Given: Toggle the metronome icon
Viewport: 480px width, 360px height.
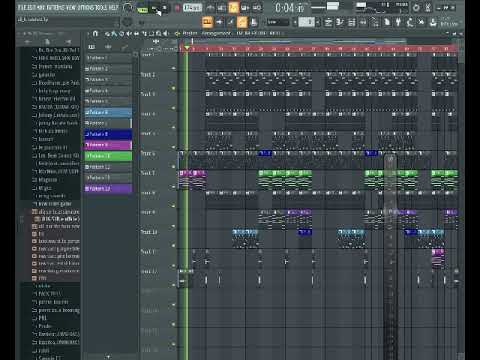Looking at the screenshot, I should point(210,8).
